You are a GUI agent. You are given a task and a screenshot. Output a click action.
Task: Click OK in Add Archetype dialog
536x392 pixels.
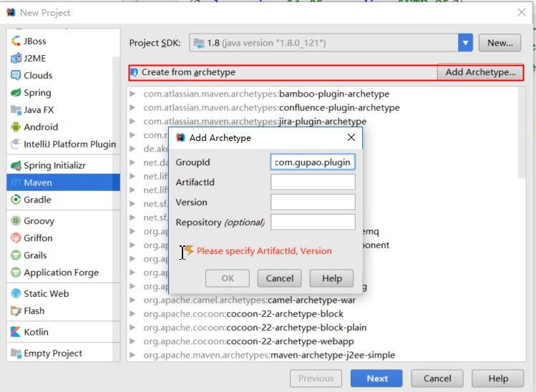pos(228,278)
